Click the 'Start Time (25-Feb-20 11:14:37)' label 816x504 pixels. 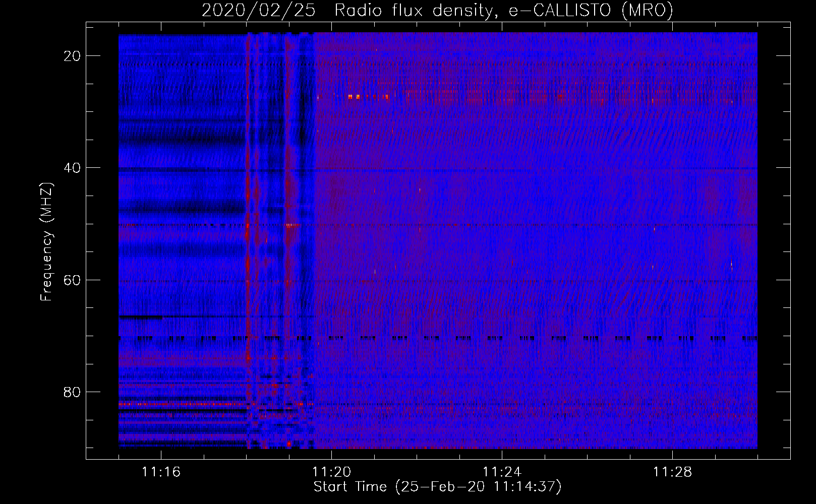click(437, 487)
